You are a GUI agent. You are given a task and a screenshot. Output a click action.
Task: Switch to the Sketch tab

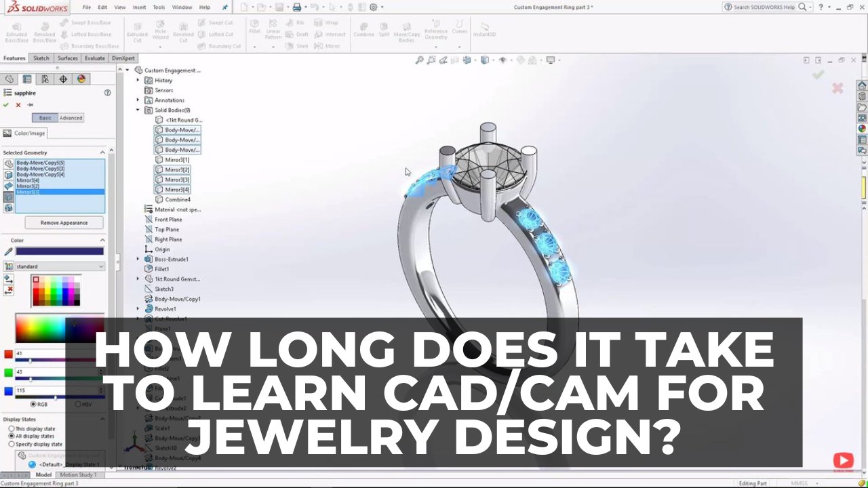point(41,58)
